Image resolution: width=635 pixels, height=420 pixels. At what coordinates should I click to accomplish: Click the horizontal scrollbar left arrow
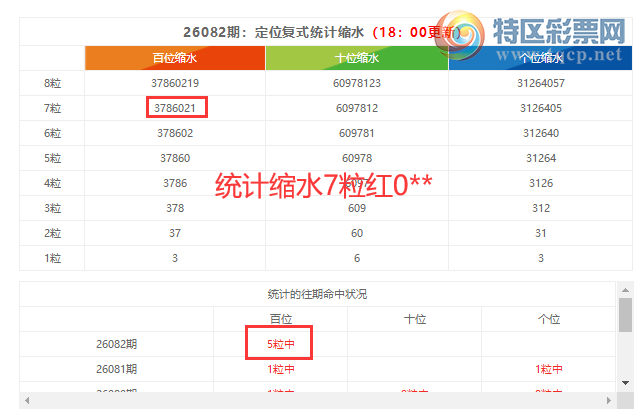[27, 401]
